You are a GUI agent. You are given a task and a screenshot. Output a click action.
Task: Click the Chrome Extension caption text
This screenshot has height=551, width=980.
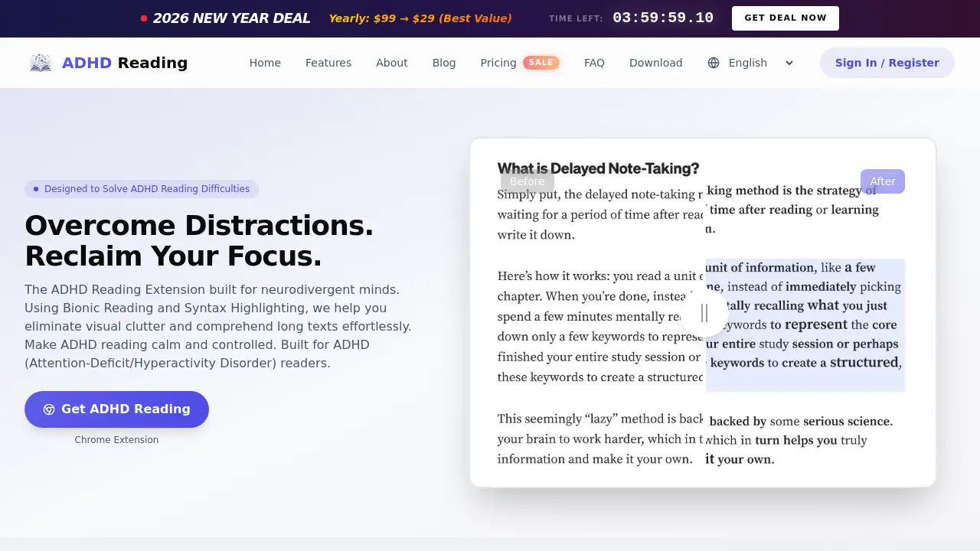(x=116, y=440)
